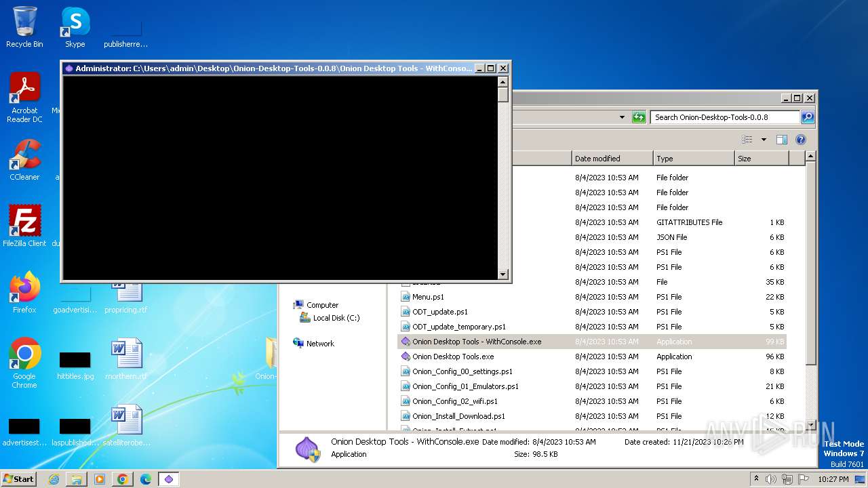Open view options dropdown arrow
The image size is (868, 488).
pos(764,140)
